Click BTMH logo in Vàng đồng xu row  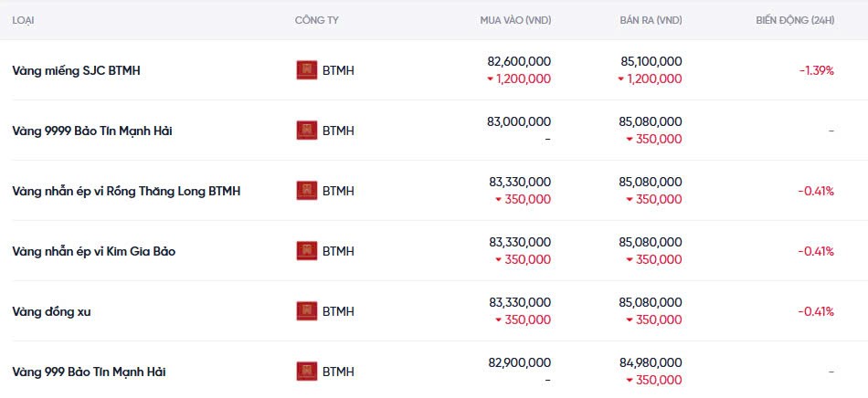[x=307, y=311]
